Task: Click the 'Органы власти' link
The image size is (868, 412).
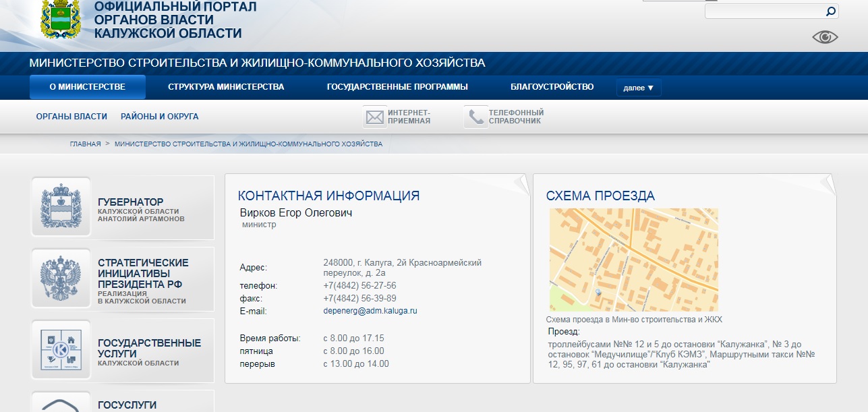Action: point(71,117)
